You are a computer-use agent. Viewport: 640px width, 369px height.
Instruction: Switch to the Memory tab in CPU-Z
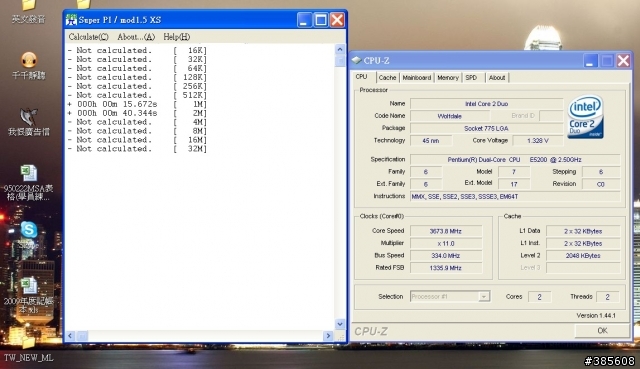(448, 78)
